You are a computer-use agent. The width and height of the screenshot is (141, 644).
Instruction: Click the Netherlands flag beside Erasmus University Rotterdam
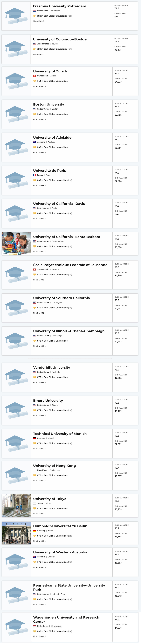[34, 11]
